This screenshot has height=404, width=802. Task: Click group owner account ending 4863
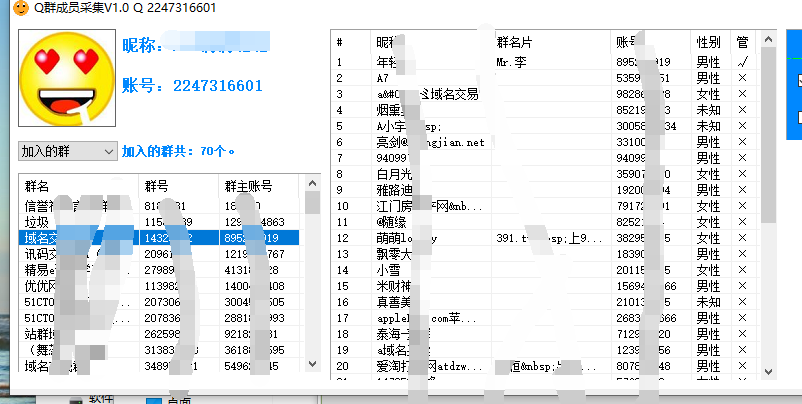click(x=255, y=222)
